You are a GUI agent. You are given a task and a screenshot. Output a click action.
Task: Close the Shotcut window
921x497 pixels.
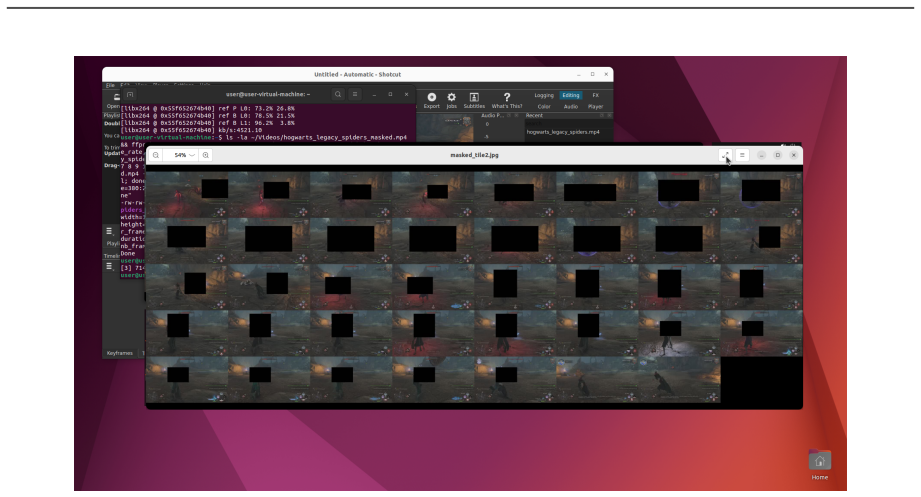(606, 75)
